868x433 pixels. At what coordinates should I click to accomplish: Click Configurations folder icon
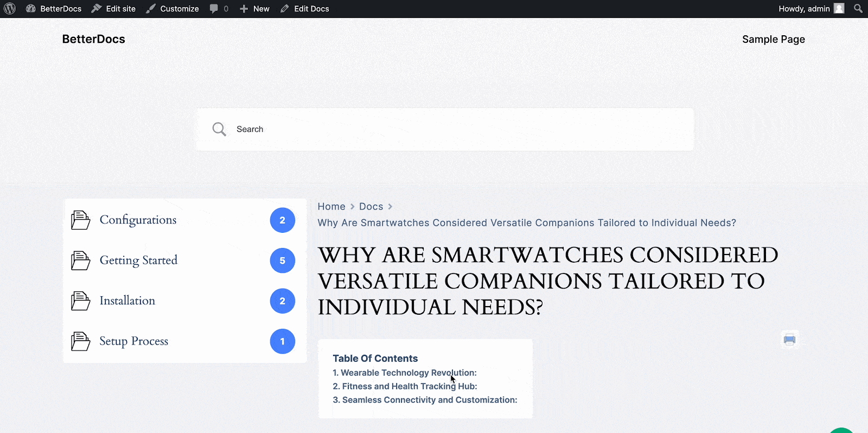[x=80, y=220]
